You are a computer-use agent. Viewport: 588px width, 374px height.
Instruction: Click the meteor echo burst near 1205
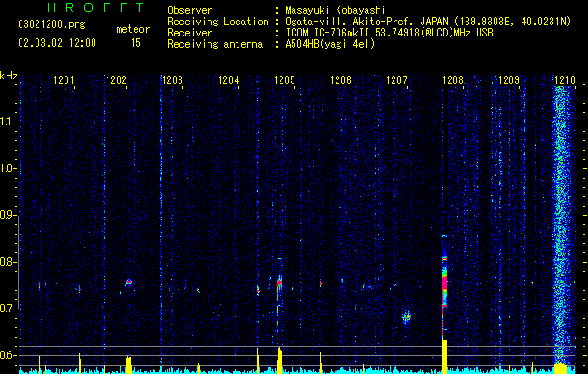pyautogui.click(x=280, y=282)
